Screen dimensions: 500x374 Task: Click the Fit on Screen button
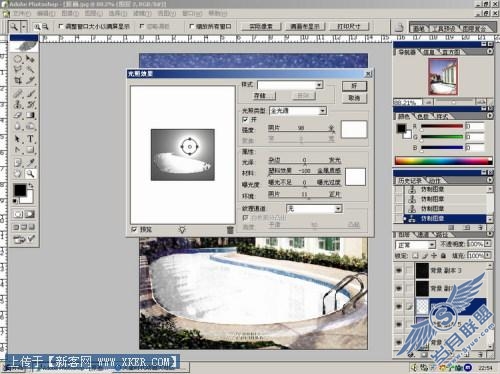point(304,26)
